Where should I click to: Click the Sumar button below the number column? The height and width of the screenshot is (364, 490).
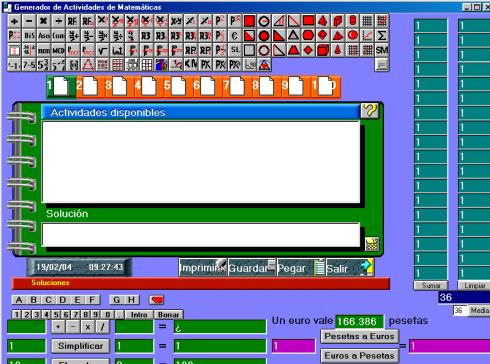(x=431, y=286)
